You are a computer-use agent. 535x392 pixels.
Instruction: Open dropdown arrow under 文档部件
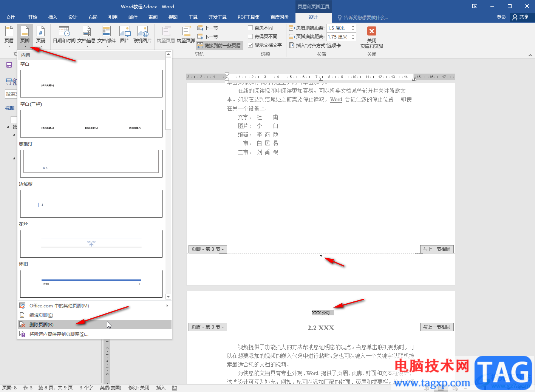(107, 46)
